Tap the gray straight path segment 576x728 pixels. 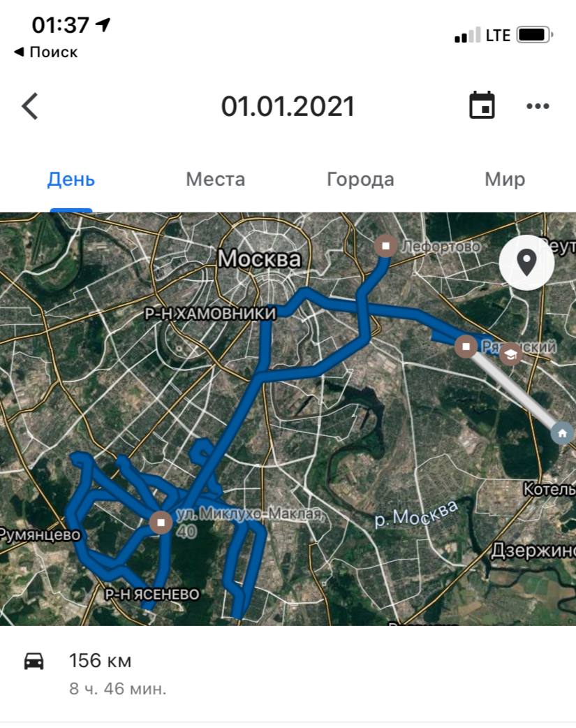pyautogui.click(x=515, y=391)
